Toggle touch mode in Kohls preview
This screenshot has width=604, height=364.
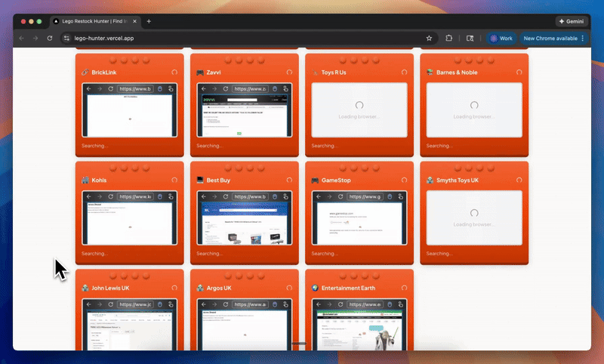pyautogui.click(x=171, y=196)
